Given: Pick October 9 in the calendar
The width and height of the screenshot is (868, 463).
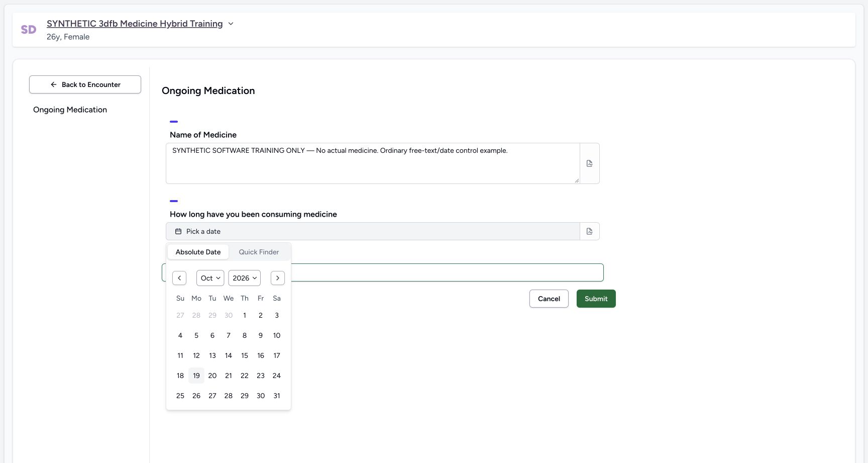Looking at the screenshot, I should pos(261,335).
